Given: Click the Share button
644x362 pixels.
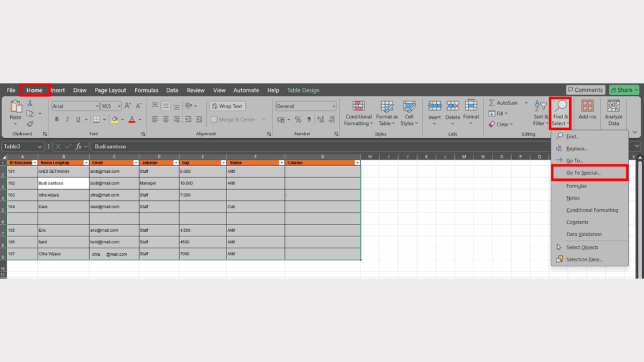Looking at the screenshot, I should coord(624,90).
